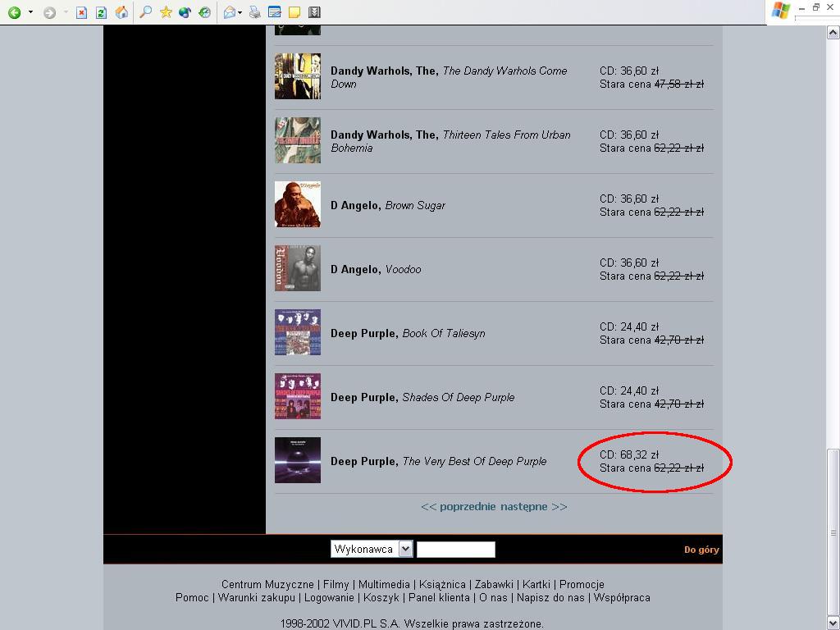Open the Media globe icon
The image size is (840, 630).
pyautogui.click(x=185, y=11)
